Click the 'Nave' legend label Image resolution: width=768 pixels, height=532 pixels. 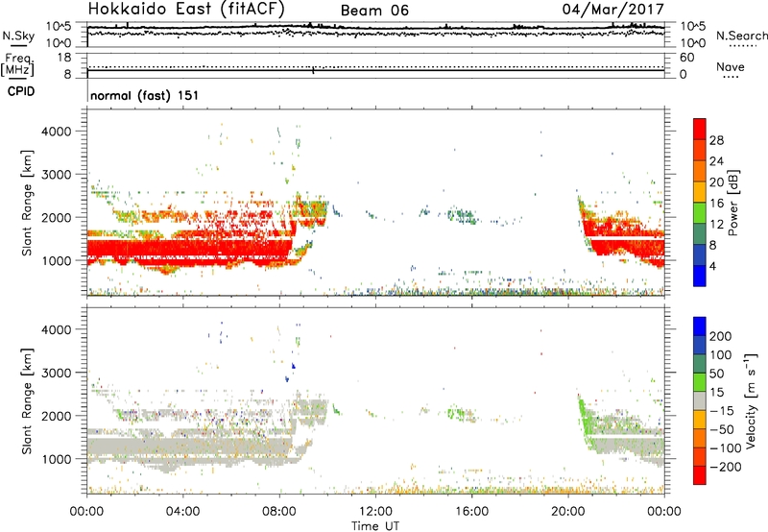coord(730,66)
